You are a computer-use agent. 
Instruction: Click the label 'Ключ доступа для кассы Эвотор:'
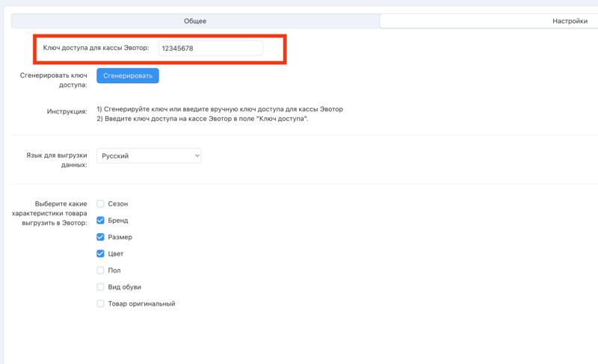tap(96, 48)
